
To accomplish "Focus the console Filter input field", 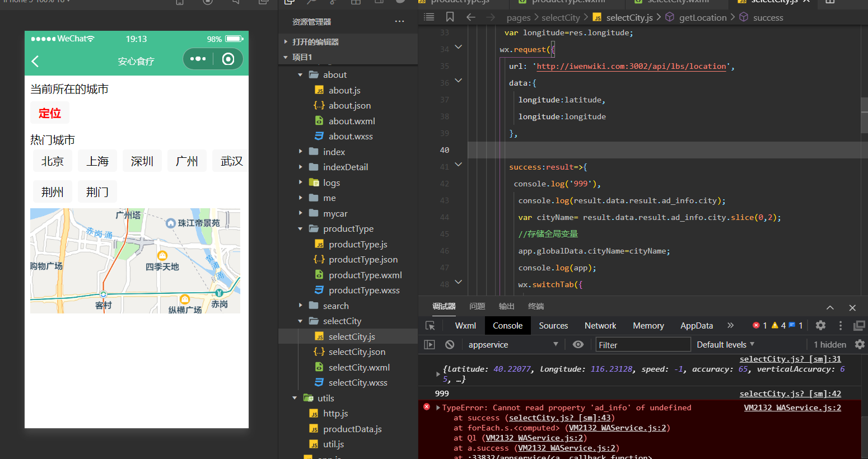I will pos(643,345).
